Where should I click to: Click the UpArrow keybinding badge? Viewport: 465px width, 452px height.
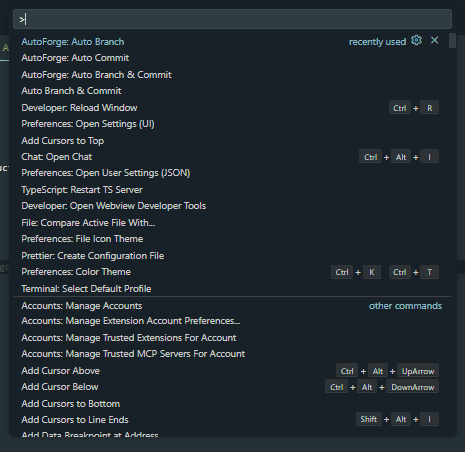(x=418, y=371)
